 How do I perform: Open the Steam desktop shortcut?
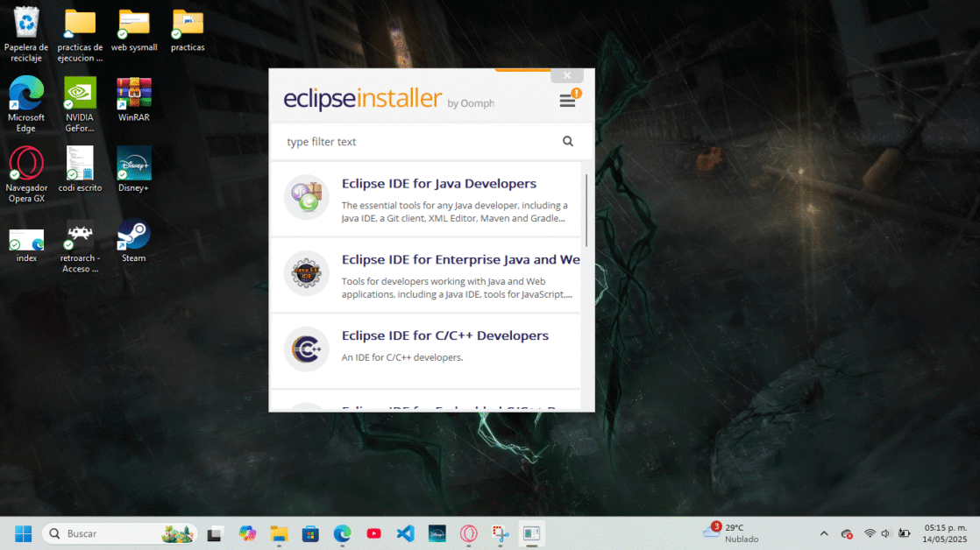click(134, 235)
